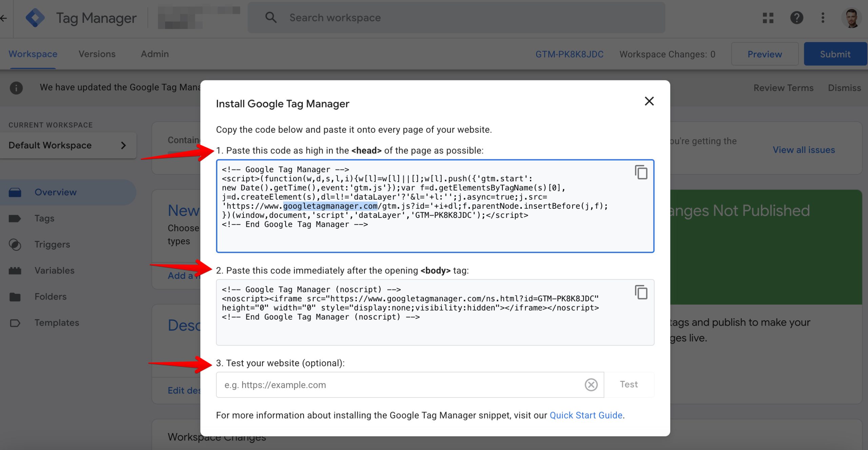The width and height of the screenshot is (868, 450).
Task: Submit the workspace changes
Action: (835, 54)
